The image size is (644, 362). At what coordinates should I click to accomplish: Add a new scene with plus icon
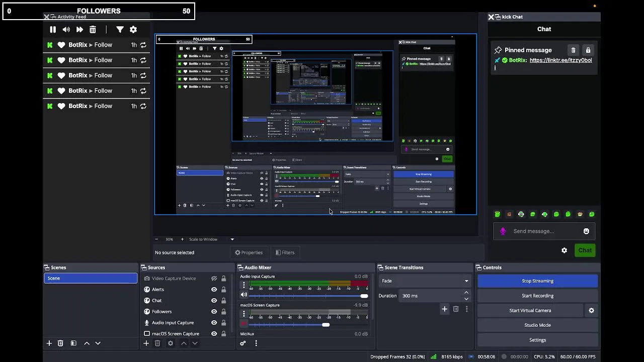tap(49, 343)
